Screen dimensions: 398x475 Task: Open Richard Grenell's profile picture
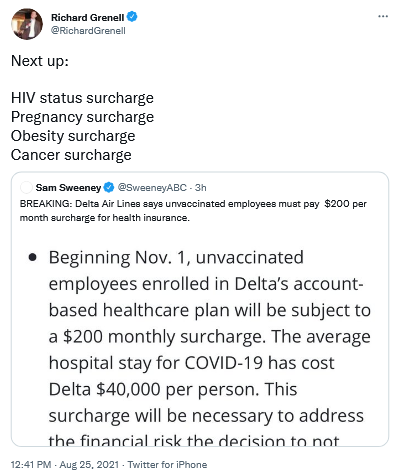[x=27, y=24]
